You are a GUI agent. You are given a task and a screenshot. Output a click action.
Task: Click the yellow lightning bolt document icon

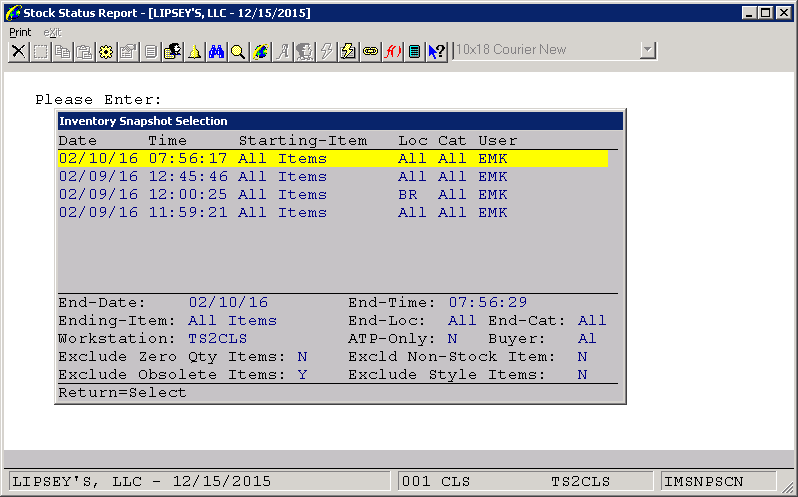click(348, 51)
